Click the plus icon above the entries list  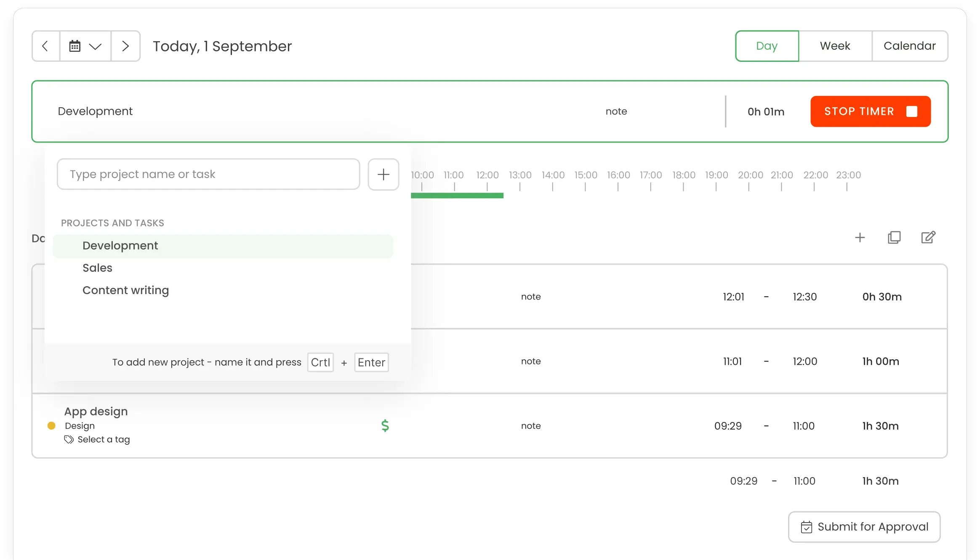860,238
